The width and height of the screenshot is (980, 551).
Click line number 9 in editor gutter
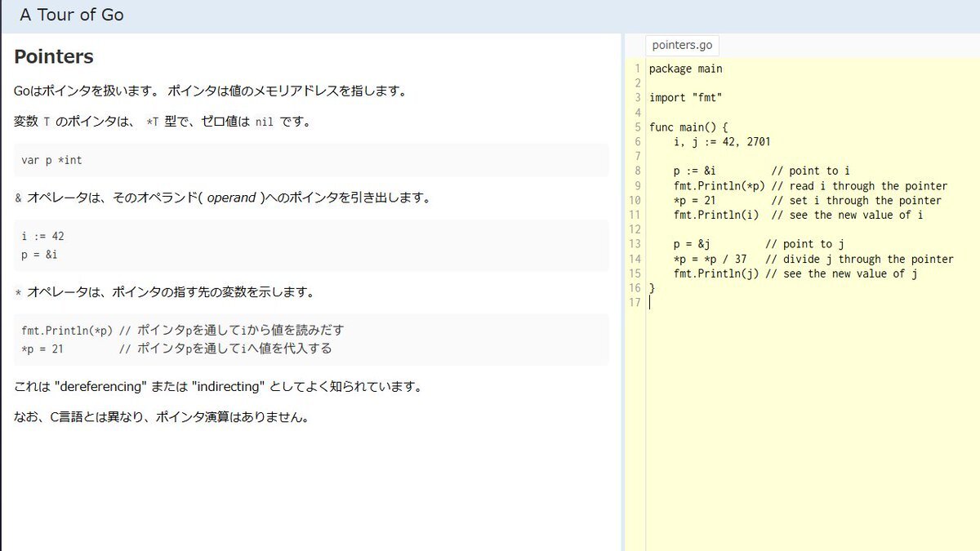coord(637,186)
